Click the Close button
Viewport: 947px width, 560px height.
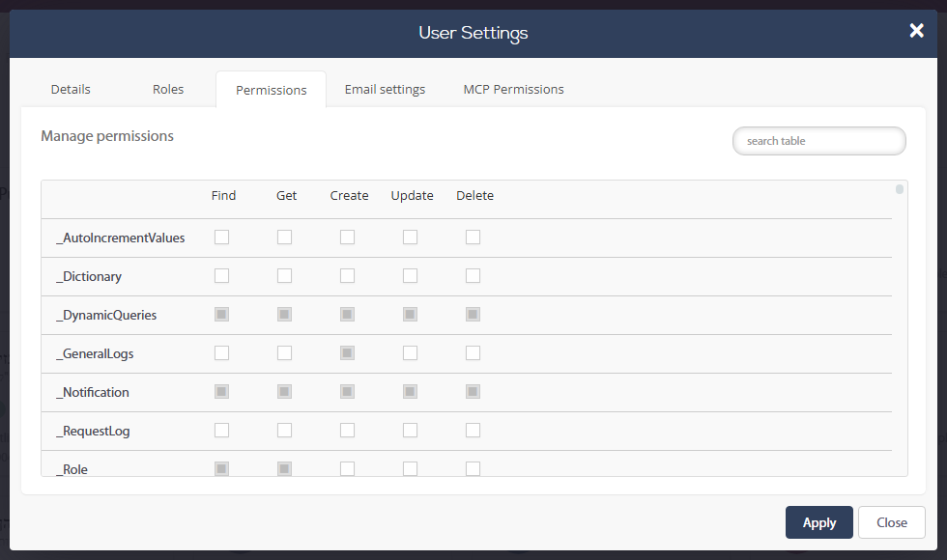(891, 522)
